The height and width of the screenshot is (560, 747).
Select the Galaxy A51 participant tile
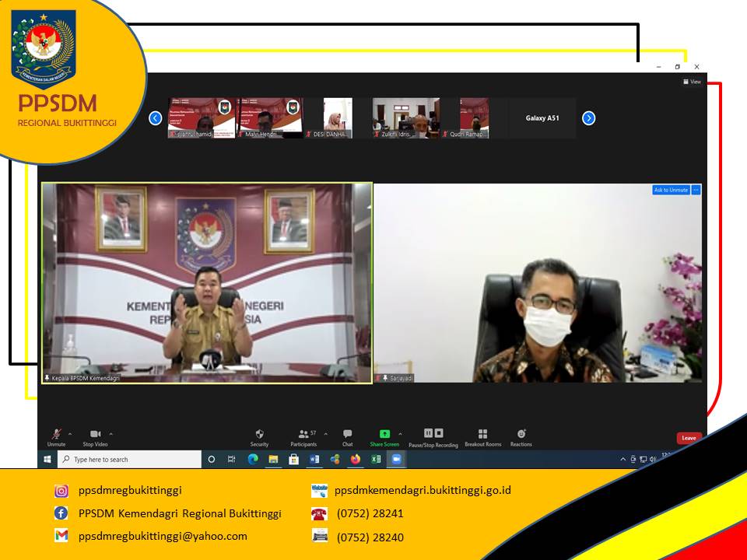[542, 118]
